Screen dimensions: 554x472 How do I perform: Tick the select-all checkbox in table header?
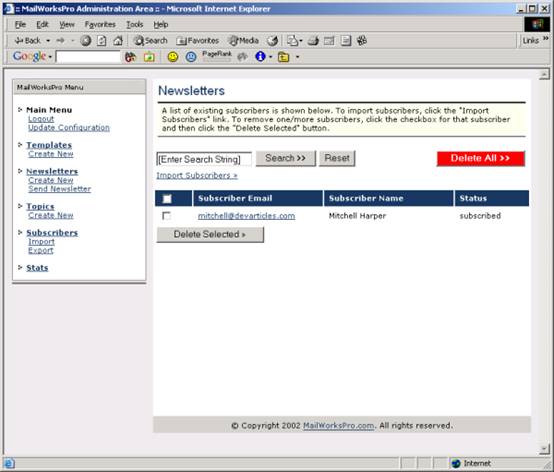(167, 199)
